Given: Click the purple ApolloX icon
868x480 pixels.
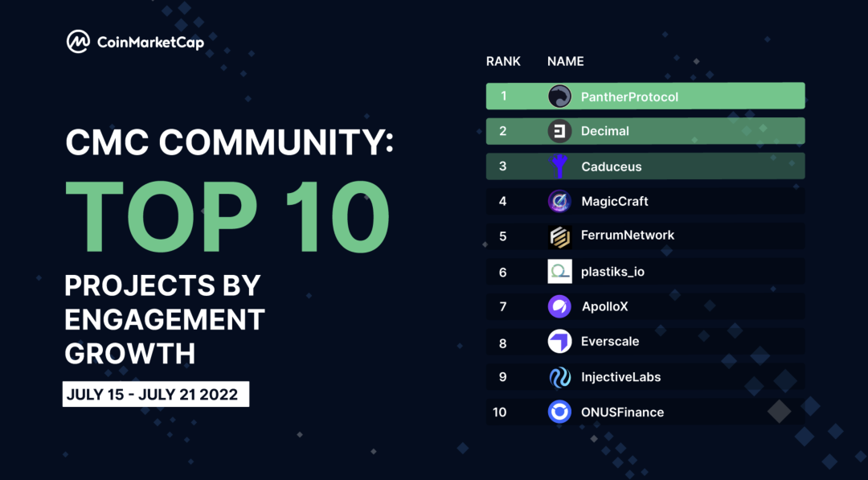Looking at the screenshot, I should click(559, 306).
